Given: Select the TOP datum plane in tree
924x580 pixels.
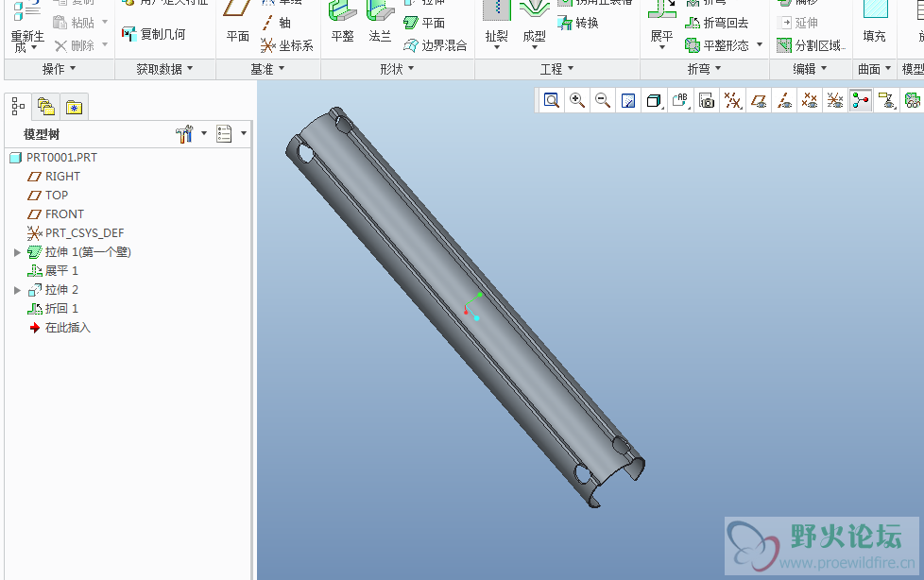Looking at the screenshot, I should pyautogui.click(x=57, y=196).
